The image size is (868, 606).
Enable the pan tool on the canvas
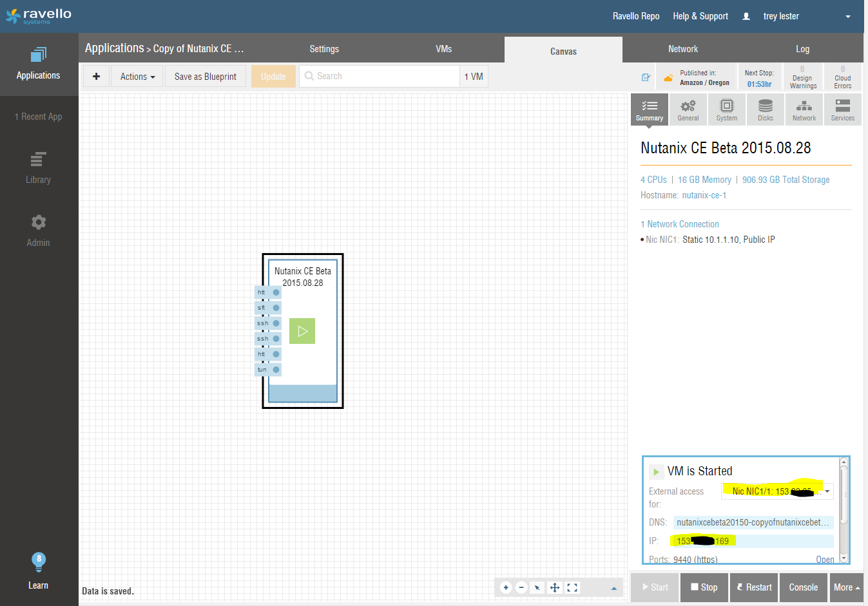pos(554,587)
